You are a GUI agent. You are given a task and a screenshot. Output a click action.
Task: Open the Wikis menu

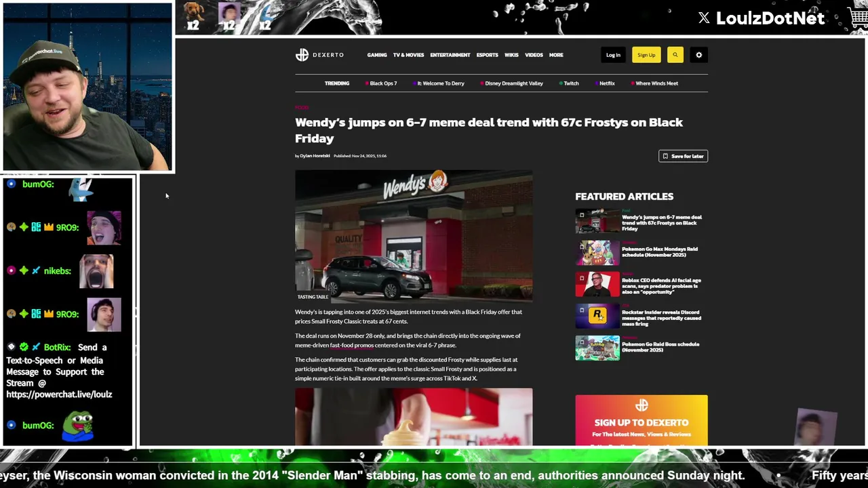click(x=511, y=55)
